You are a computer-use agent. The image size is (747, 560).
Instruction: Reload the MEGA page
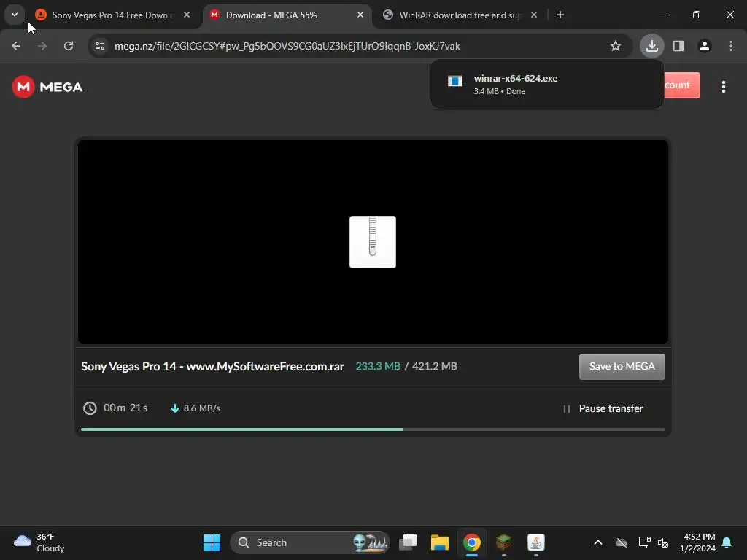[69, 46]
